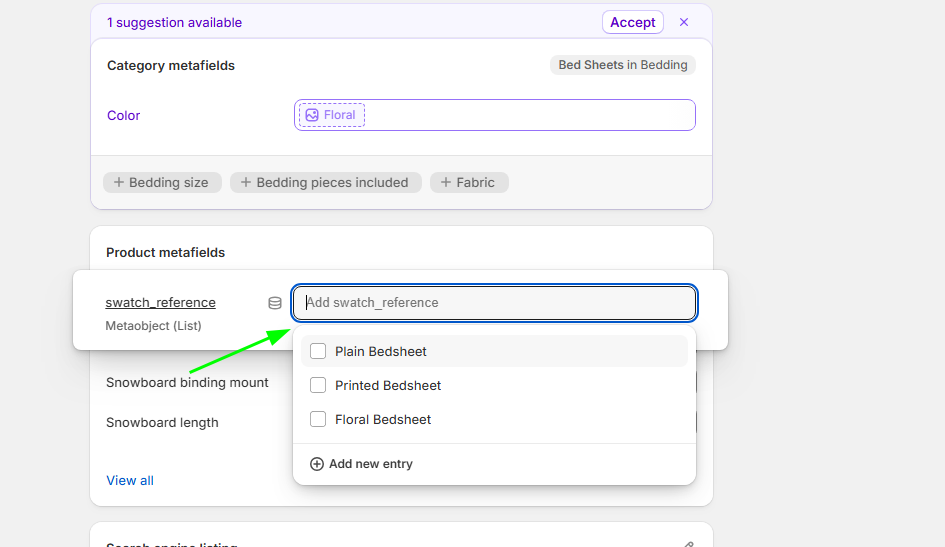Dismiss the suggestion banner with X

[684, 22]
